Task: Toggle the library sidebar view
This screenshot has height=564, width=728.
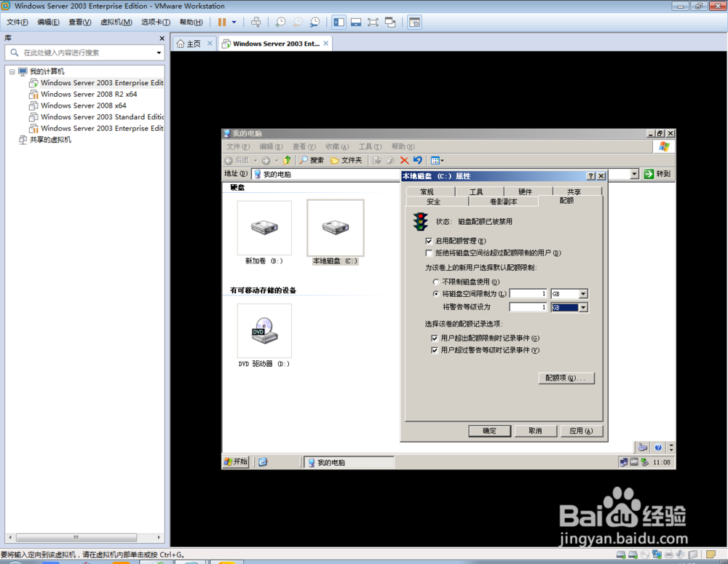Action: [x=339, y=23]
